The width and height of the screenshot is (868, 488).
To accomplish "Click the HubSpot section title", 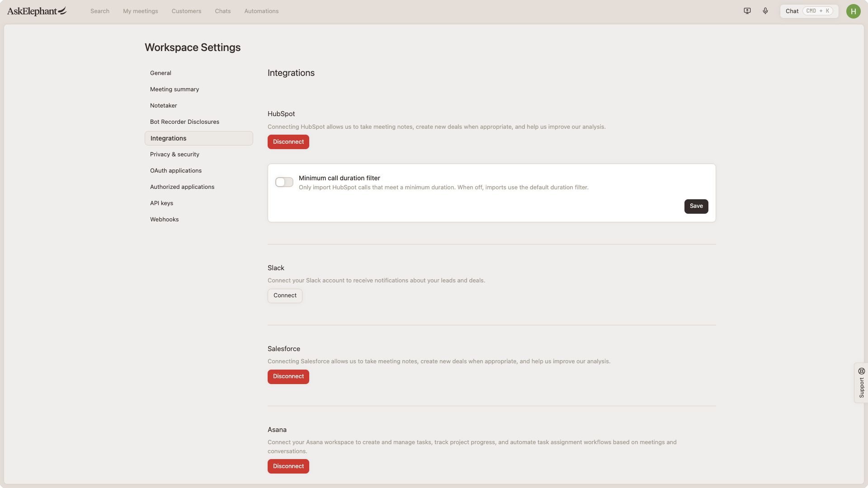I will point(281,114).
